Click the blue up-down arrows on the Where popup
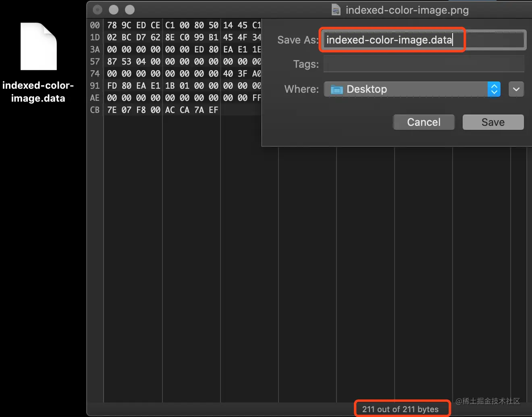 tap(494, 89)
